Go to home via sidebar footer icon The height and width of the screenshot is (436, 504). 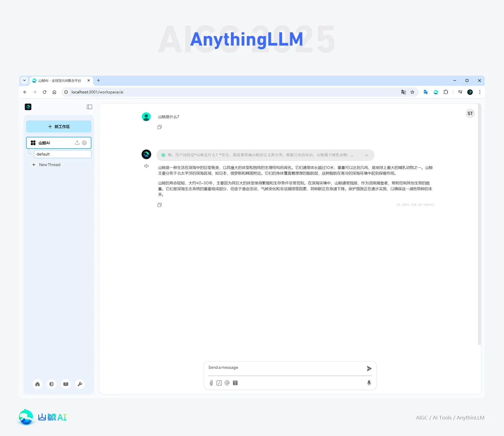(x=38, y=384)
